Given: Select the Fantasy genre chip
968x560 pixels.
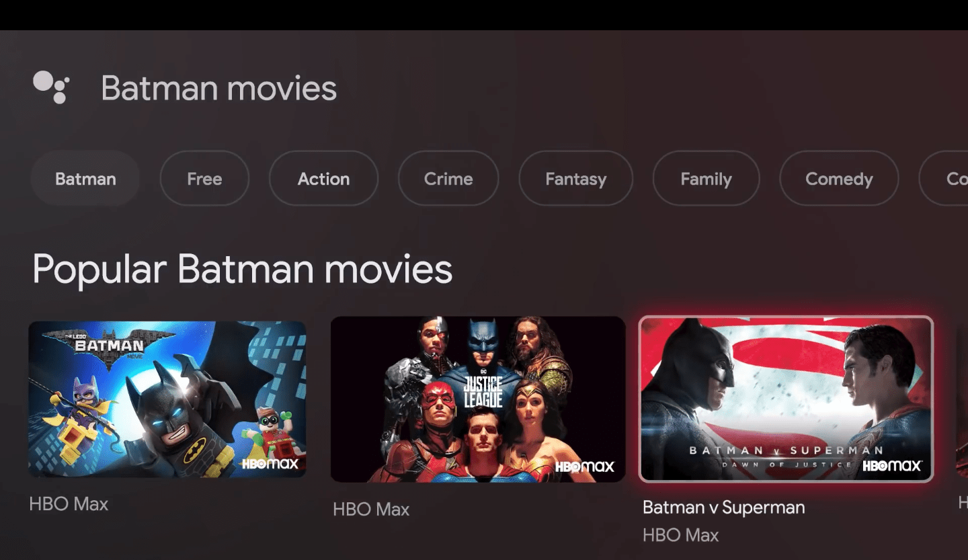Looking at the screenshot, I should (x=575, y=179).
